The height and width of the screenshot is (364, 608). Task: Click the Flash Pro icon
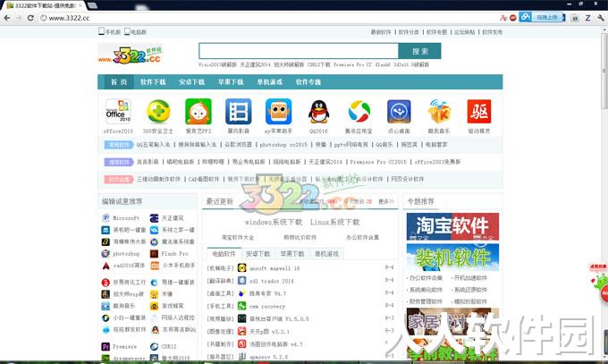[x=155, y=253]
